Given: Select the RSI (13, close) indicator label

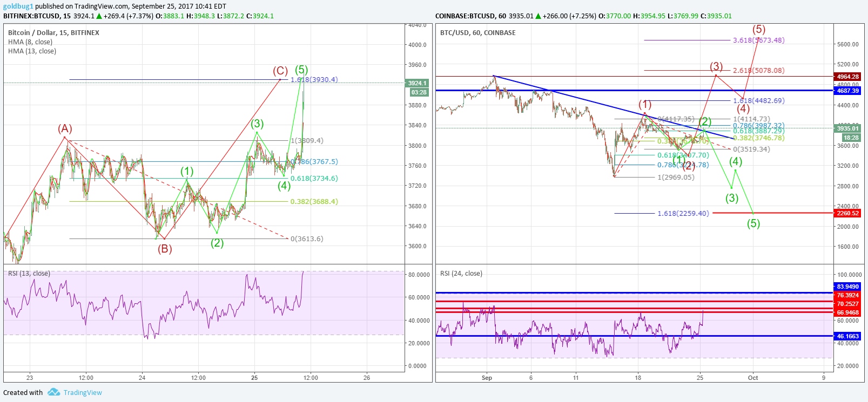Looking at the screenshot, I should tap(29, 274).
